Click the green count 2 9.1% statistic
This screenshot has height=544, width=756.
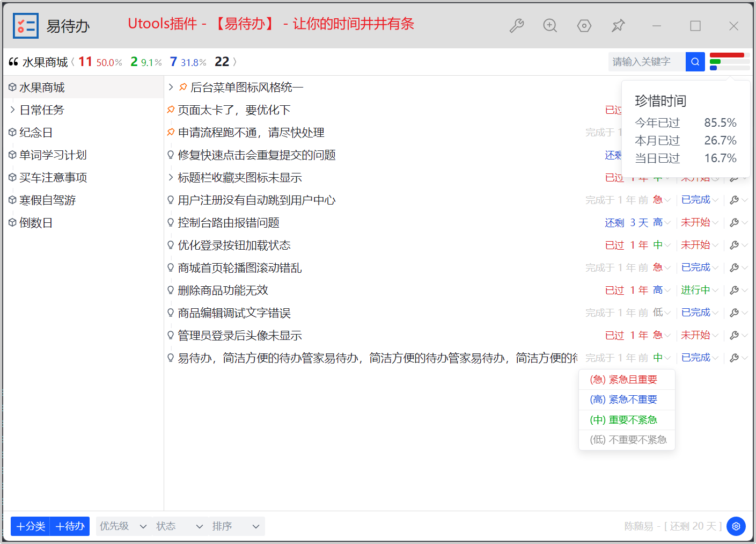(x=146, y=62)
